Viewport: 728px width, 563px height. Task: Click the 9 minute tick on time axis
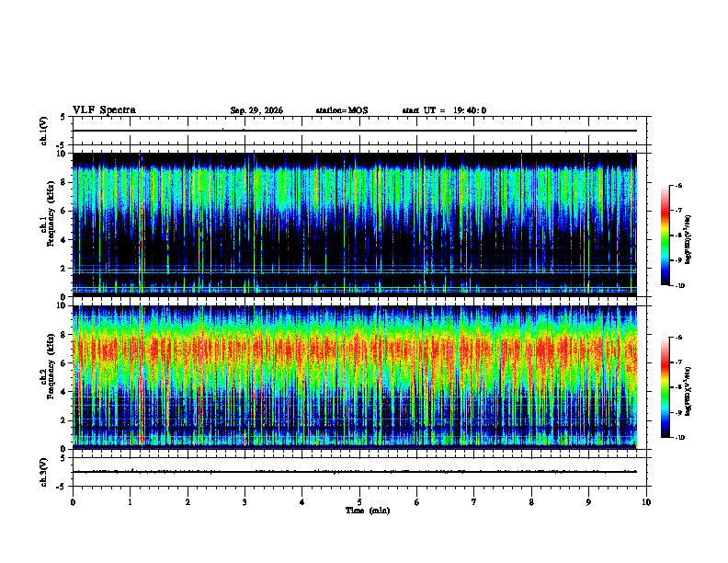588,502
